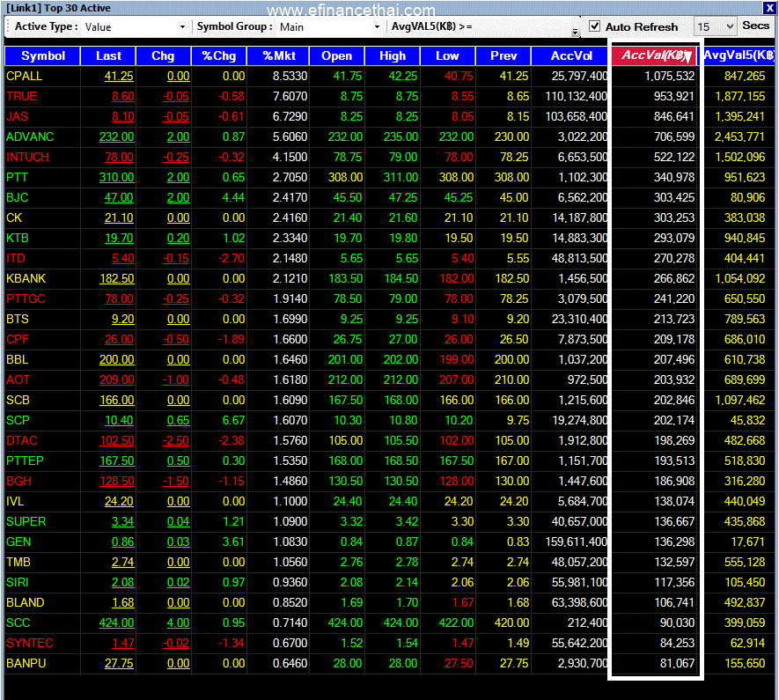The height and width of the screenshot is (700, 779).
Task: Click the AvgVal5(KB) column header
Action: click(x=739, y=55)
